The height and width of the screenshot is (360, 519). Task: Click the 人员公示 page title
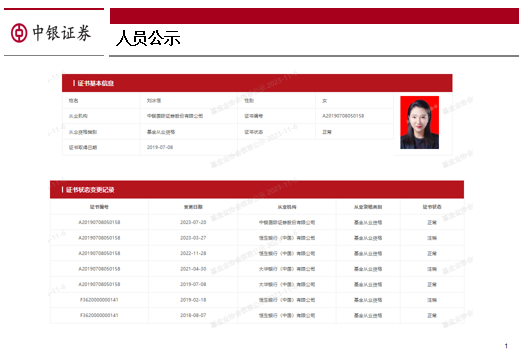[x=148, y=38]
